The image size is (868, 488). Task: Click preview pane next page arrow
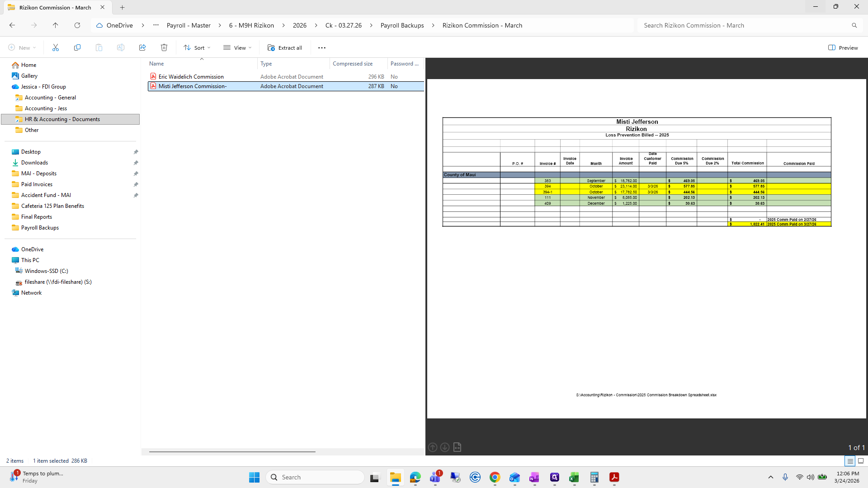pyautogui.click(x=445, y=447)
